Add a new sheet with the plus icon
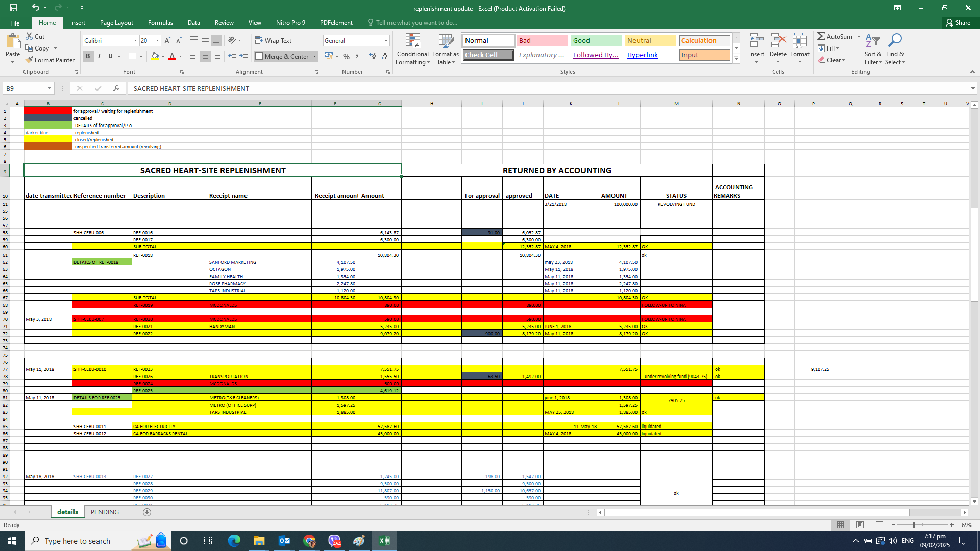The height and width of the screenshot is (551, 980). 147,512
